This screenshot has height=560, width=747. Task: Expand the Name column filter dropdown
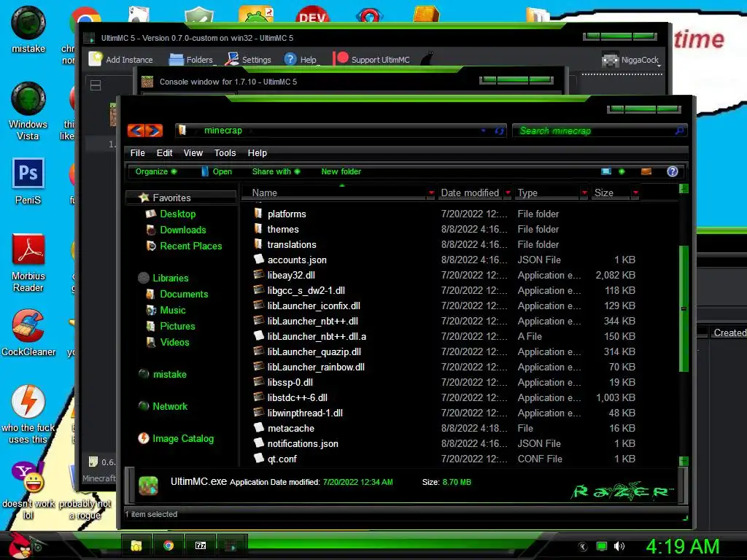click(431, 192)
